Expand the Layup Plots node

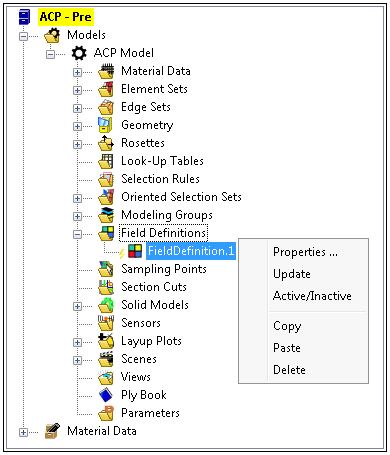(x=78, y=342)
